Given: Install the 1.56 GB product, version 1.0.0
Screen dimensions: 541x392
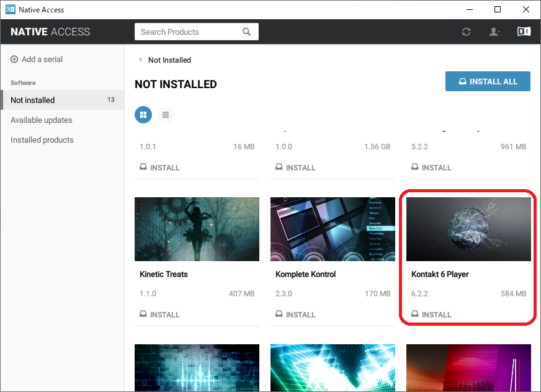Looking at the screenshot, I should click(295, 167).
